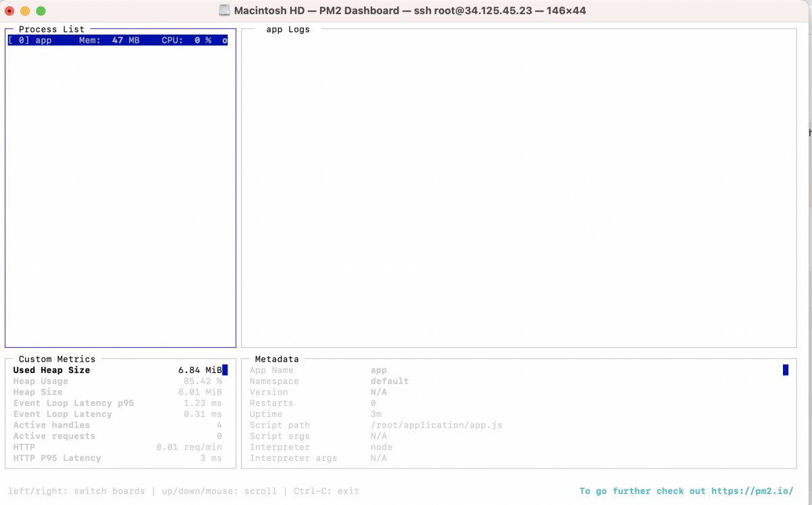Select the Heap Usage metric row
The image size is (812, 505).
click(x=118, y=381)
